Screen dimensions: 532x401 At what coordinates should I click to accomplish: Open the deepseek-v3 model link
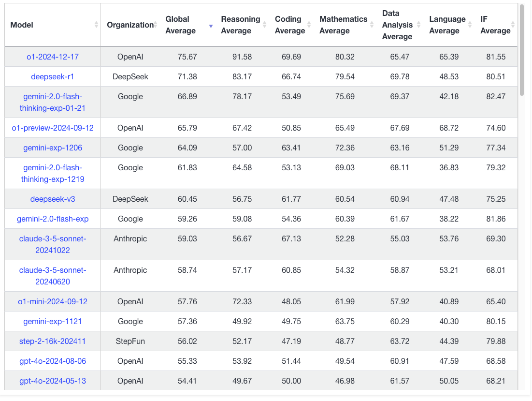pos(53,199)
